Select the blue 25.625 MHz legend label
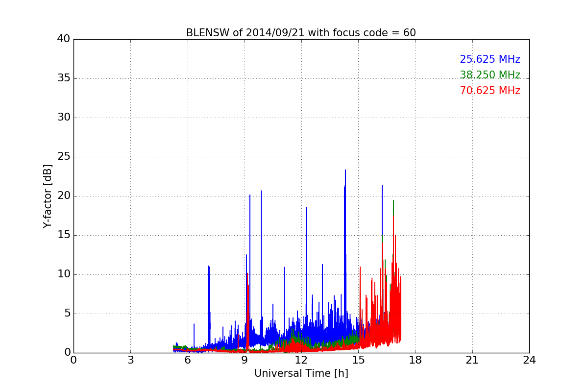 tap(490, 59)
